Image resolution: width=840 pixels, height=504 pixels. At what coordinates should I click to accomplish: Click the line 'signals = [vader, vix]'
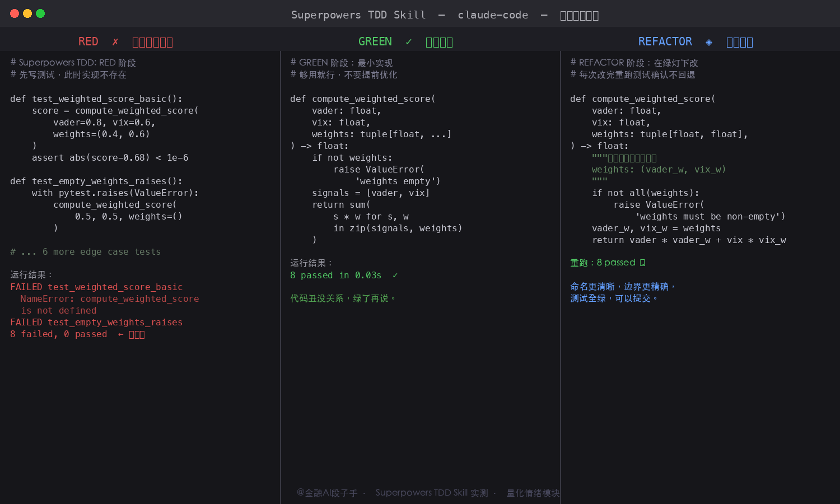[x=371, y=193]
